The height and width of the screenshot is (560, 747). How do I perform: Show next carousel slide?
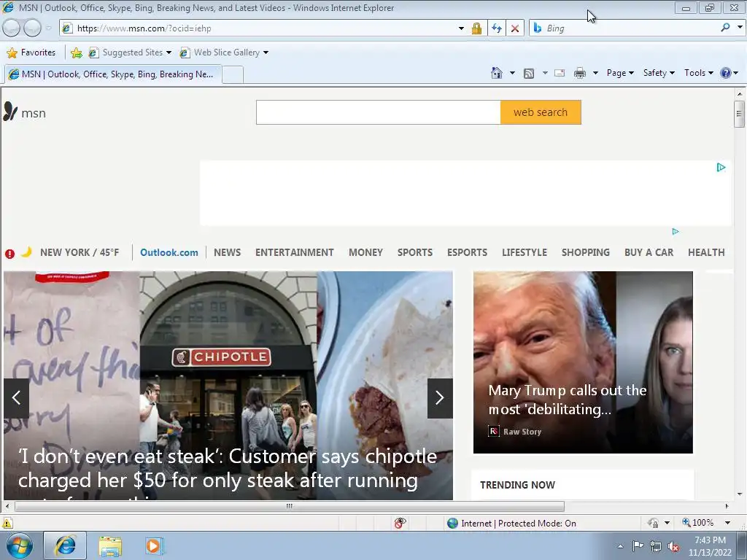click(x=440, y=398)
